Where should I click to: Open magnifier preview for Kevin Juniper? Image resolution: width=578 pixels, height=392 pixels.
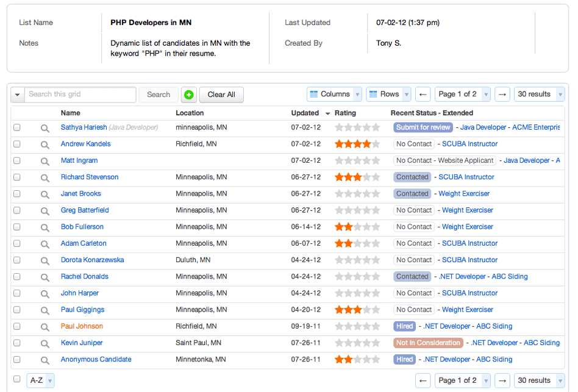coord(45,343)
